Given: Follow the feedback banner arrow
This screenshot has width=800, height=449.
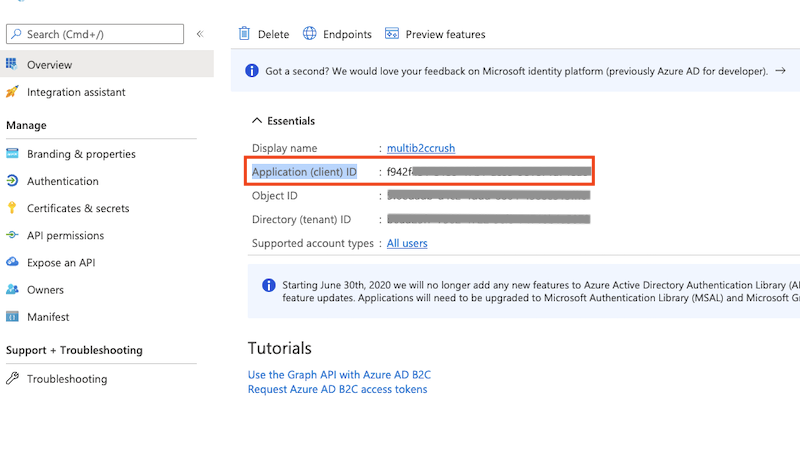Looking at the screenshot, I should (x=781, y=70).
